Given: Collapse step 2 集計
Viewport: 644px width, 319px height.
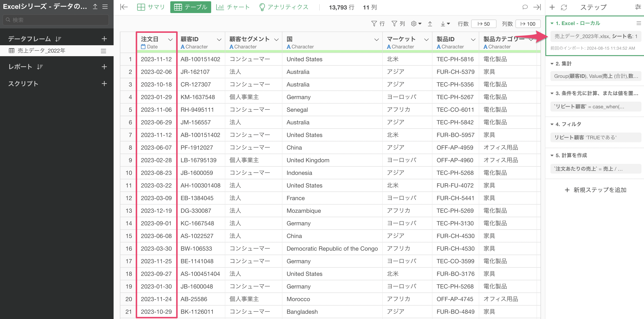Looking at the screenshot, I should coord(552,64).
